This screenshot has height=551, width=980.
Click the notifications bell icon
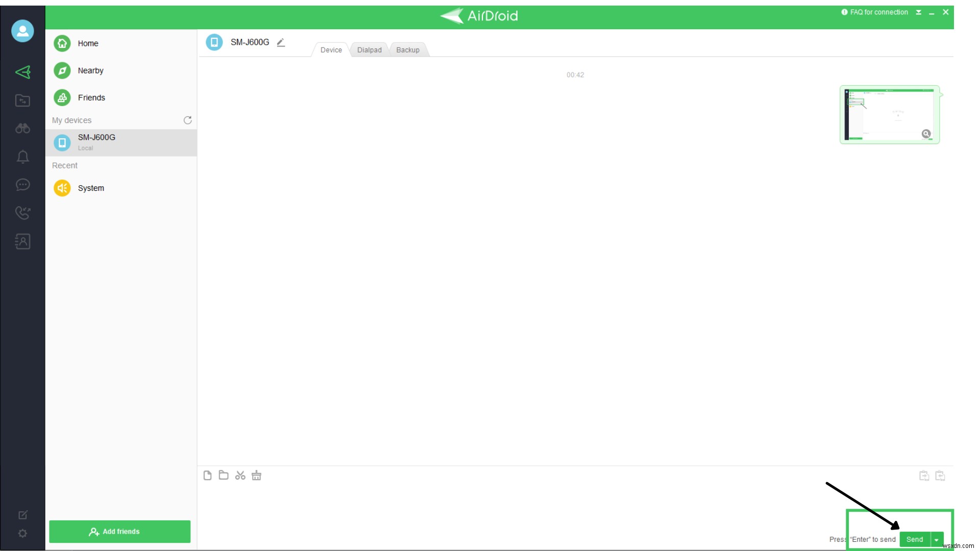pos(22,157)
